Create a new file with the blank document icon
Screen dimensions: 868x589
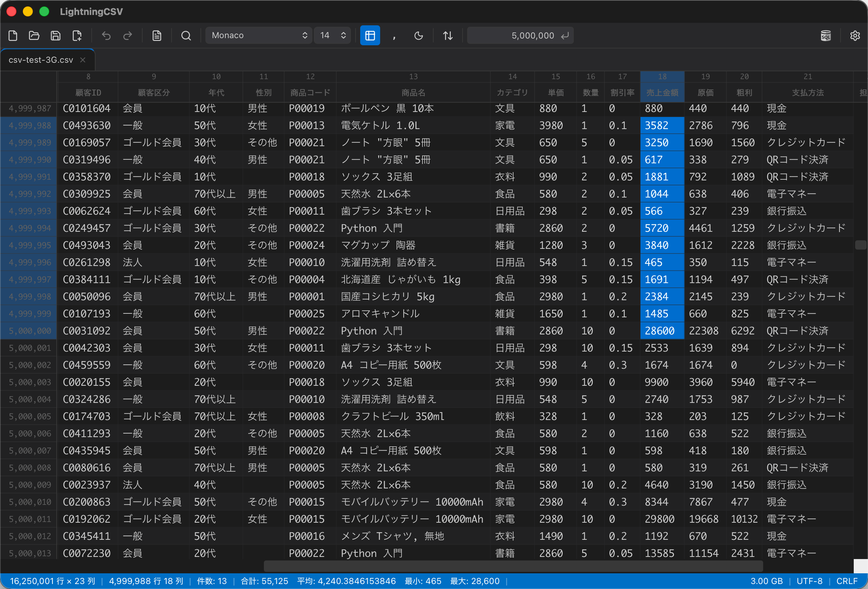click(x=13, y=36)
